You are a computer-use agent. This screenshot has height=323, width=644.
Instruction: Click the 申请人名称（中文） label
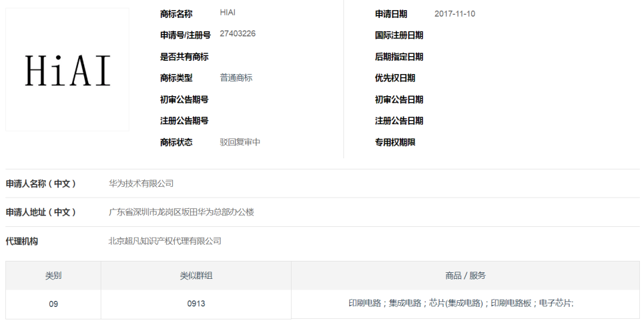tap(41, 183)
